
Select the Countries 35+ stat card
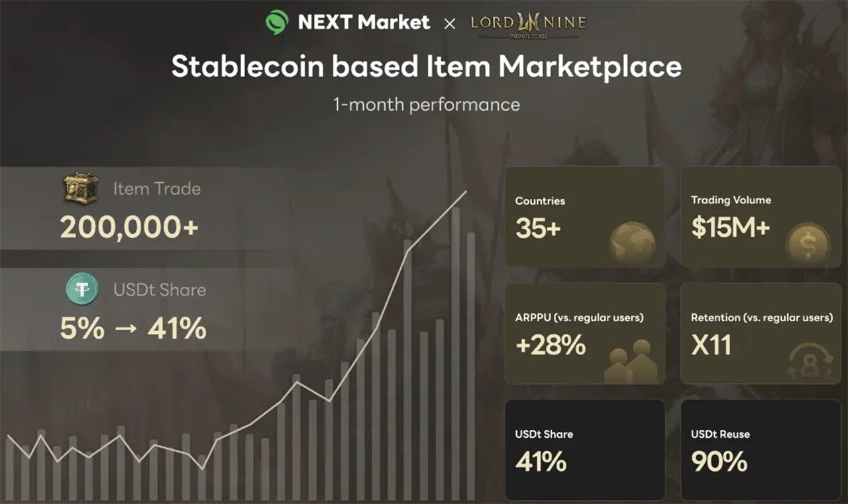(x=585, y=217)
